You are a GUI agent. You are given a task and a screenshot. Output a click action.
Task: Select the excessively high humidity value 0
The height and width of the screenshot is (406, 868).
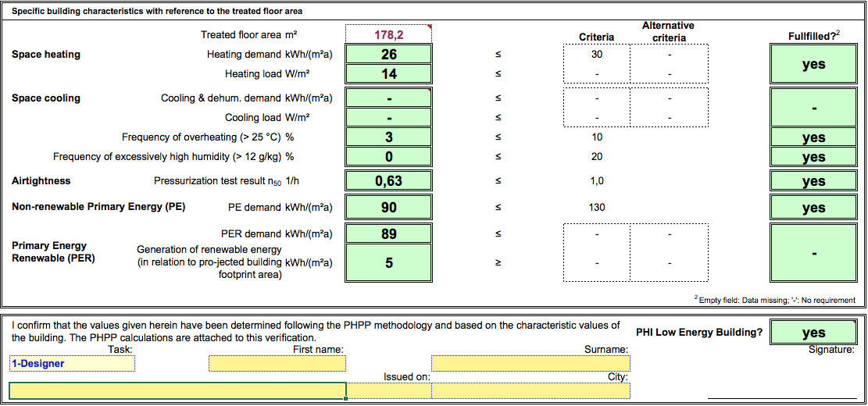pyautogui.click(x=388, y=157)
